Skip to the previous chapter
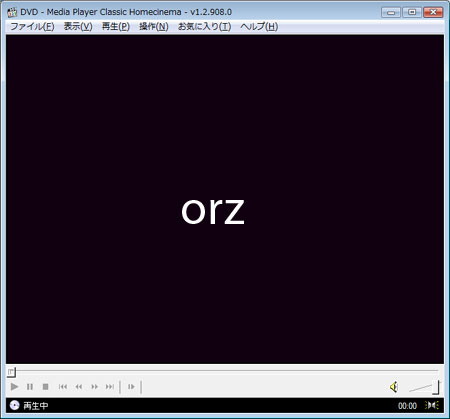Screen dimensions: 450x419 [x=63, y=387]
